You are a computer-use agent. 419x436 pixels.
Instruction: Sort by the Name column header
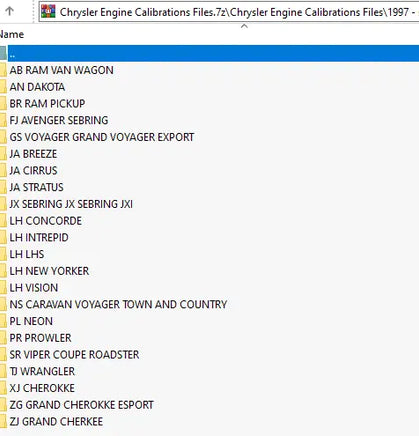[12, 34]
